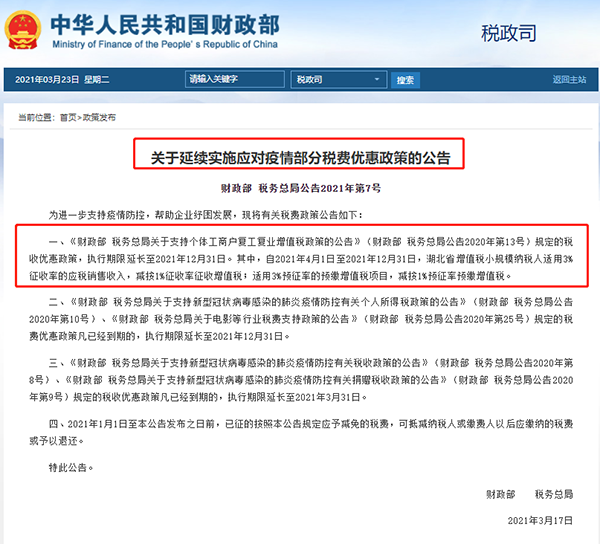Click the national emblem logo

(23, 30)
